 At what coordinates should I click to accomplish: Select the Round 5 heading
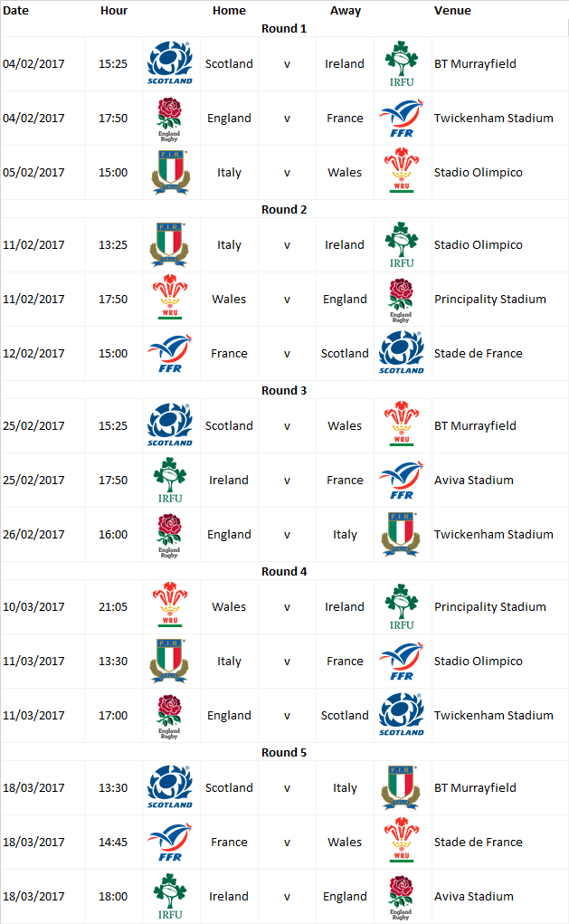tap(284, 753)
